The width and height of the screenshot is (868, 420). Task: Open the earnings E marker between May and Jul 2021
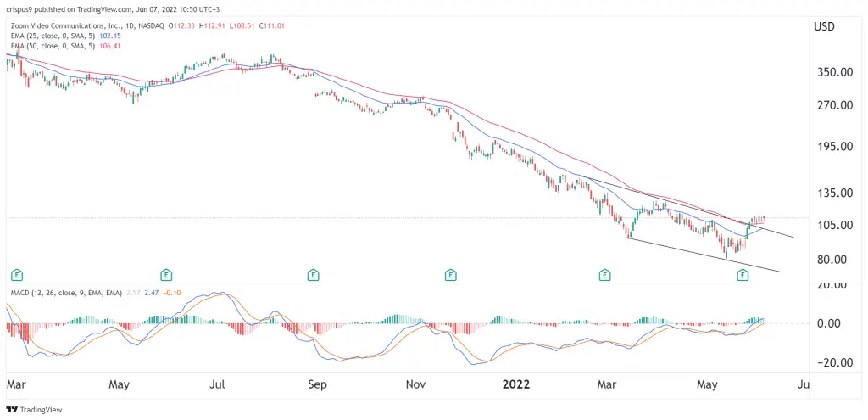(164, 274)
